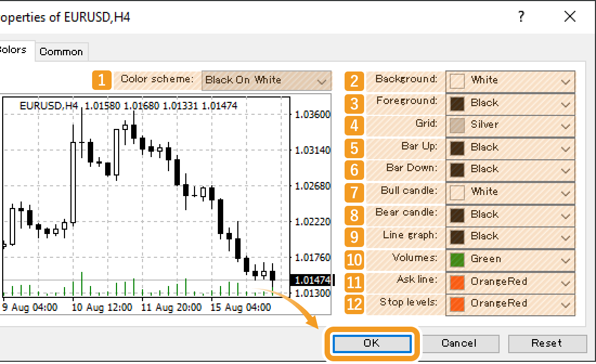Open the Stop levels color dropdown
596x364 pixels.
click(x=509, y=303)
